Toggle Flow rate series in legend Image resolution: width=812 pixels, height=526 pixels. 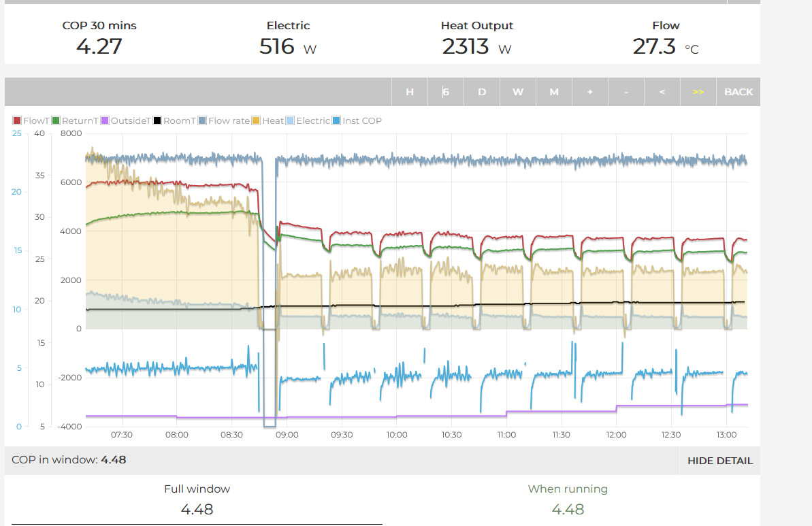[x=224, y=121]
